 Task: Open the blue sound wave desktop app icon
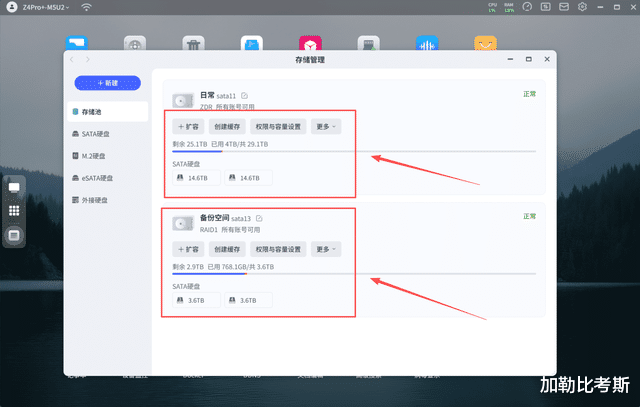click(427, 43)
